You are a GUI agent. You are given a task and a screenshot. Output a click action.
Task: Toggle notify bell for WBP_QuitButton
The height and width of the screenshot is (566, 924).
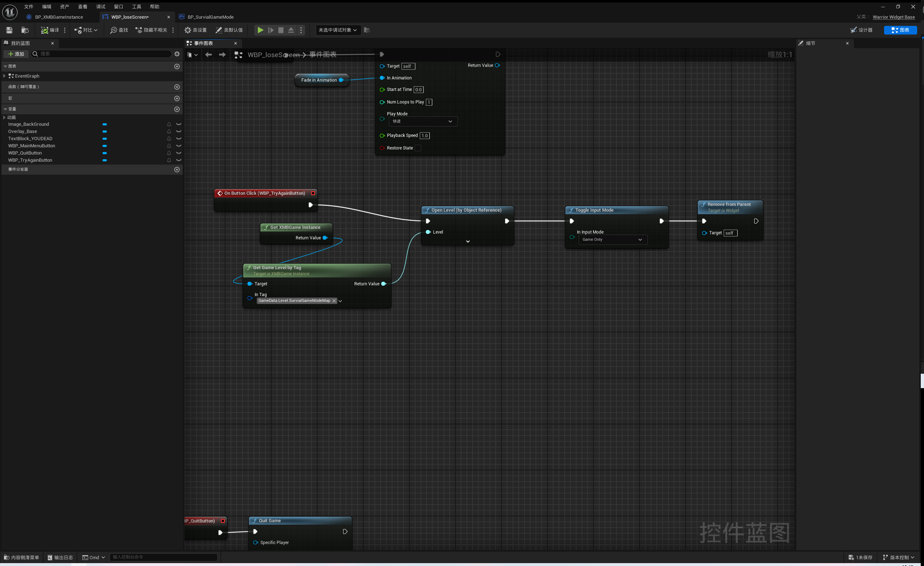[169, 153]
